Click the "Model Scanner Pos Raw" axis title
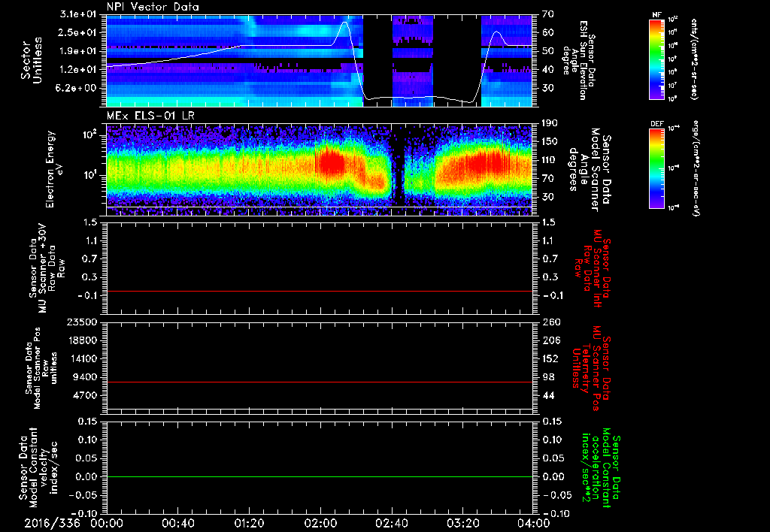The width and height of the screenshot is (770, 532). (x=41, y=368)
